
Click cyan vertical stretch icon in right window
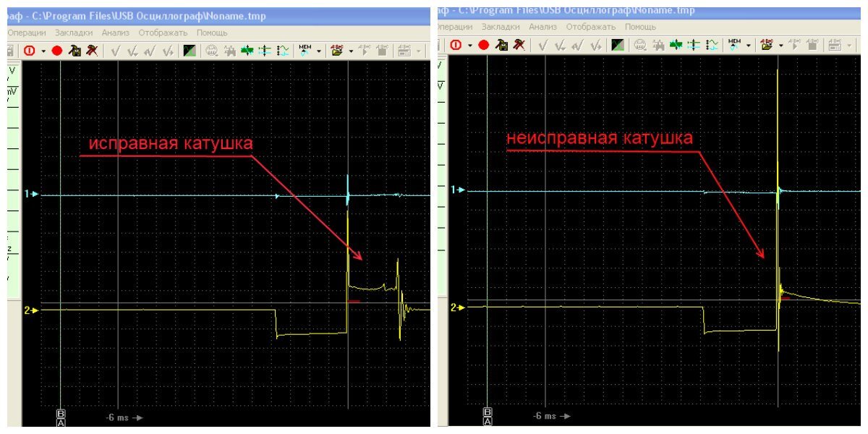pos(694,45)
